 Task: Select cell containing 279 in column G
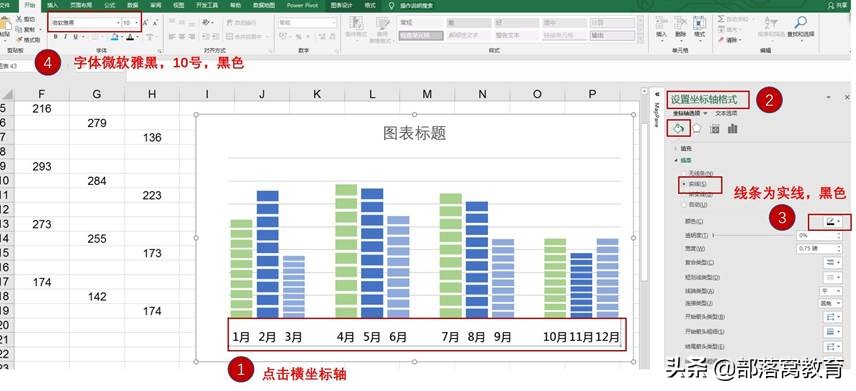tap(97, 123)
